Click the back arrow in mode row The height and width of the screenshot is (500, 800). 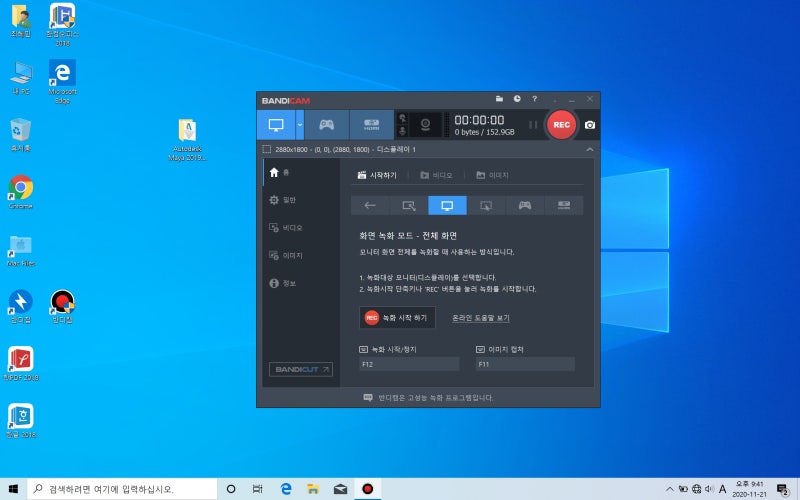[x=370, y=205]
